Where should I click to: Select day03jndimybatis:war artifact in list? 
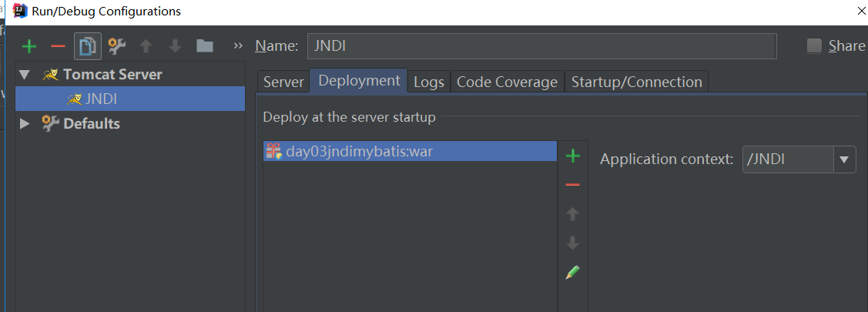click(x=411, y=151)
